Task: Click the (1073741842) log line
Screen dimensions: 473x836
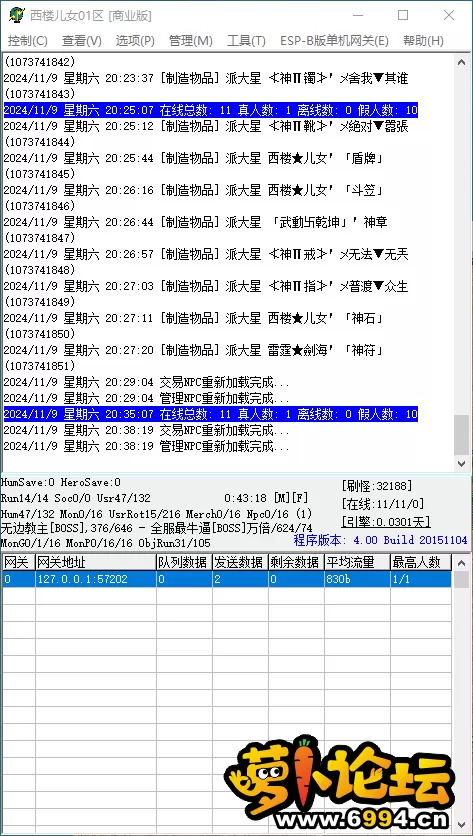Action: tap(39, 62)
